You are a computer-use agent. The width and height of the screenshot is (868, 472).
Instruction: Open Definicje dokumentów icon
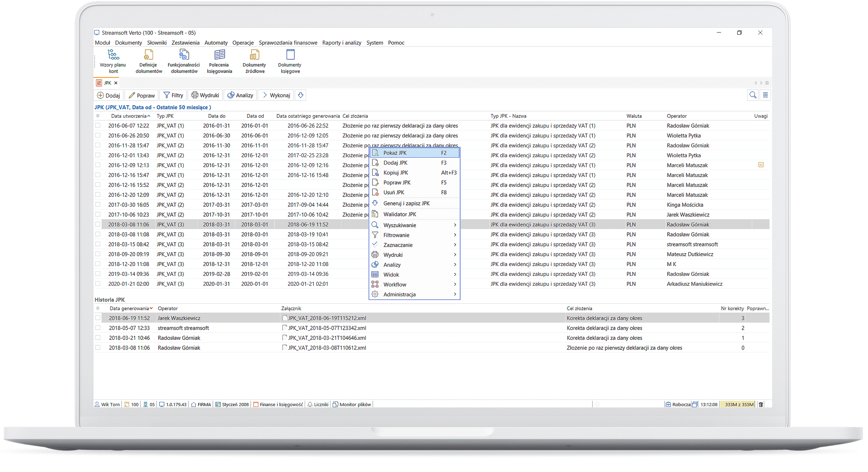(148, 61)
